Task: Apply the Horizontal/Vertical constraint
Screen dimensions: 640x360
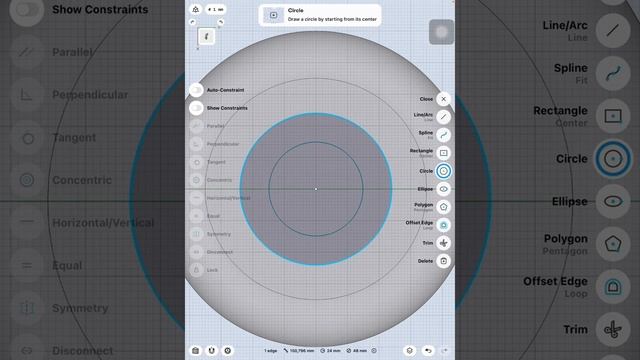Action: [x=196, y=198]
